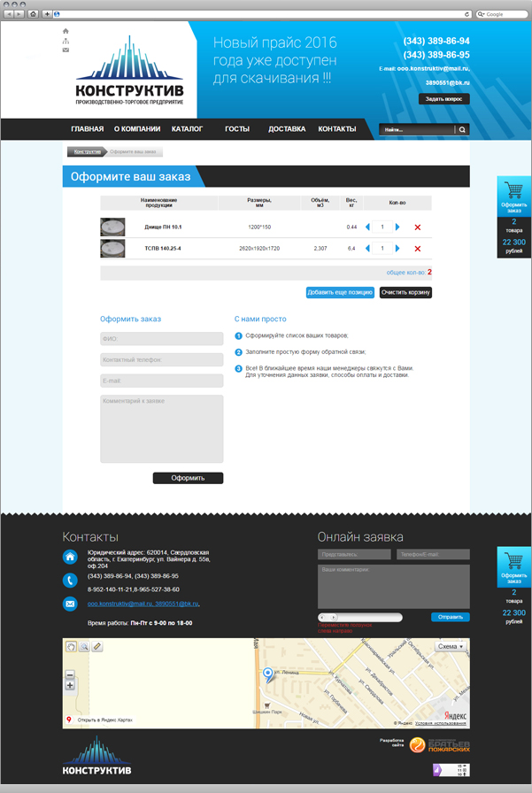
Task: Click the browser reload icon
Action: pyautogui.click(x=467, y=14)
